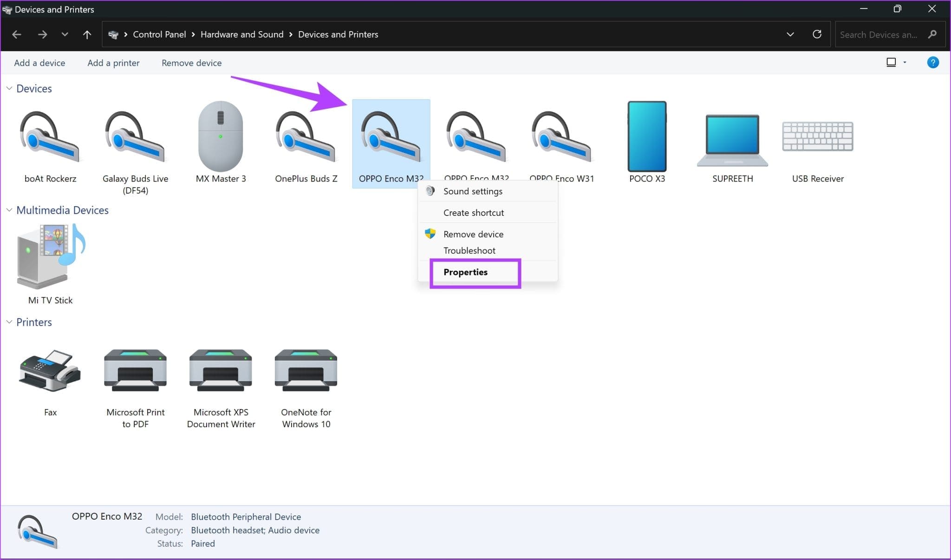
Task: Choose Troubleshoot from the context menu
Action: (469, 251)
